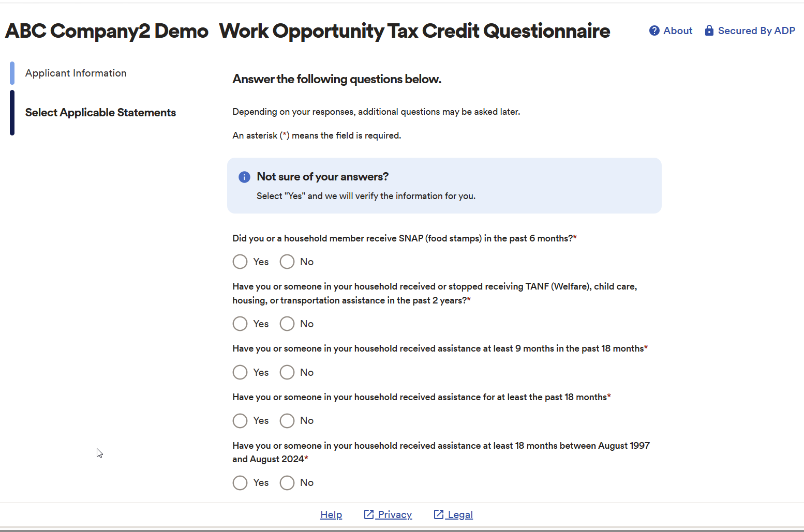Image resolution: width=804 pixels, height=532 pixels.
Task: Click the info icon beside Not sure of your answers
Action: pos(244,177)
